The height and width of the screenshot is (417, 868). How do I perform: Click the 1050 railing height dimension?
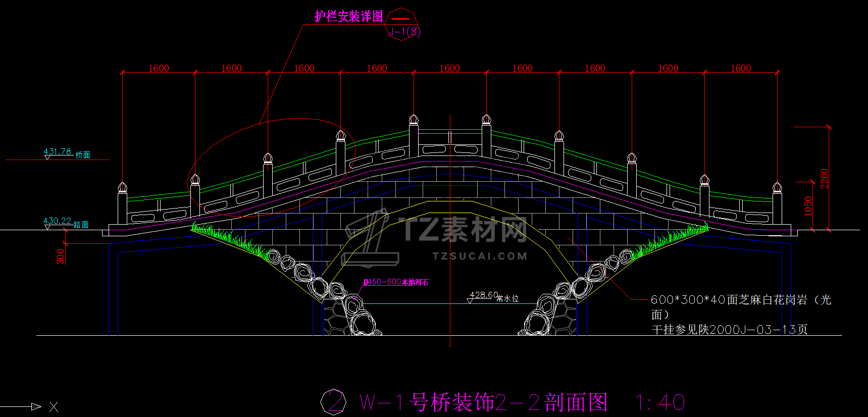click(x=808, y=206)
